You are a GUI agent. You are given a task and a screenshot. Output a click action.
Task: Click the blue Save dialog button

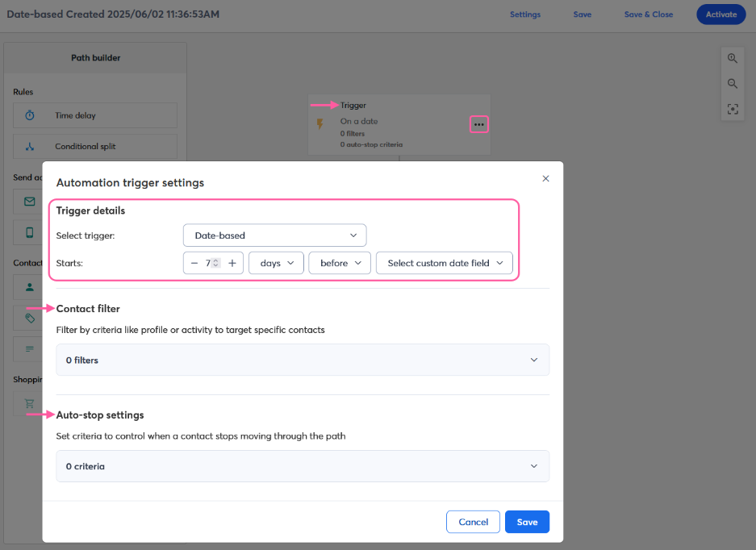pyautogui.click(x=528, y=522)
